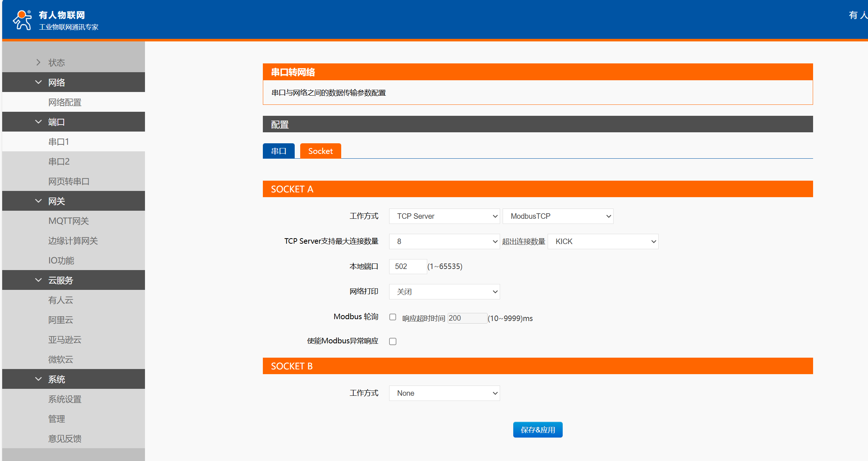Open Socket B 工作方式 None dropdown
This screenshot has height=461, width=868.
tap(444, 393)
